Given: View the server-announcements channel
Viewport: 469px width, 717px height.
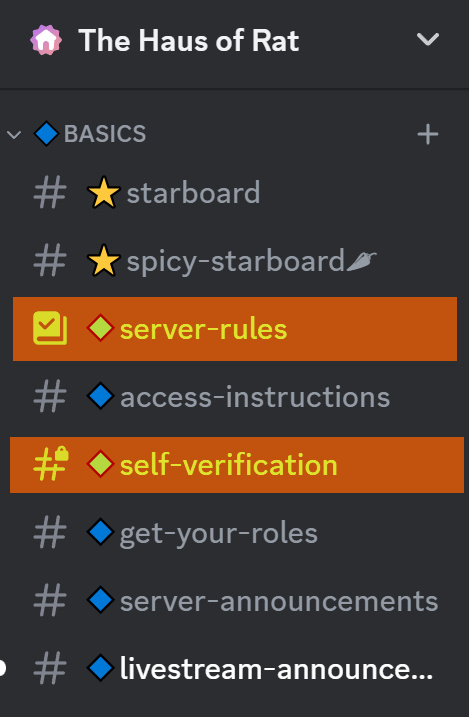Looking at the screenshot, I should tap(235, 601).
